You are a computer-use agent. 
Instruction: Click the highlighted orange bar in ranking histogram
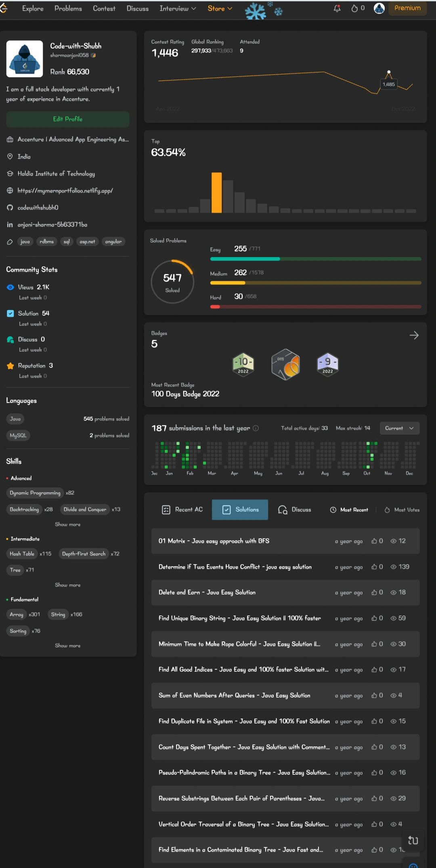pos(217,193)
